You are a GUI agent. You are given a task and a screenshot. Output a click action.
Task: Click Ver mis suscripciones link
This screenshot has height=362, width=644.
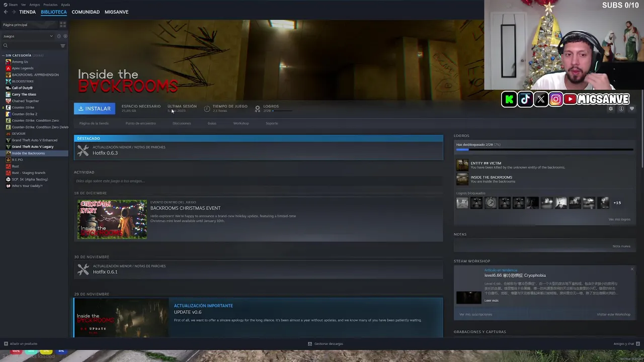[x=475, y=314]
